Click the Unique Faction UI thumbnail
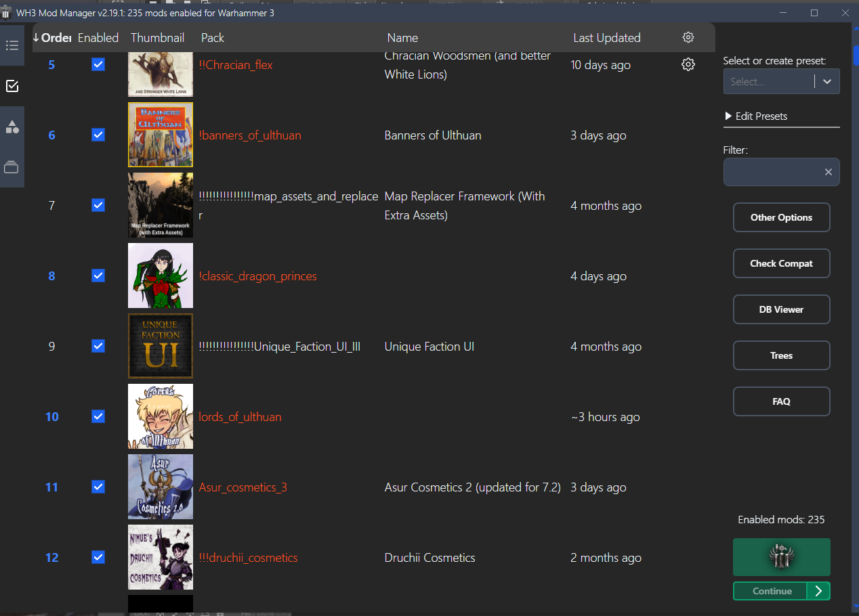This screenshot has width=859, height=616. click(x=161, y=346)
